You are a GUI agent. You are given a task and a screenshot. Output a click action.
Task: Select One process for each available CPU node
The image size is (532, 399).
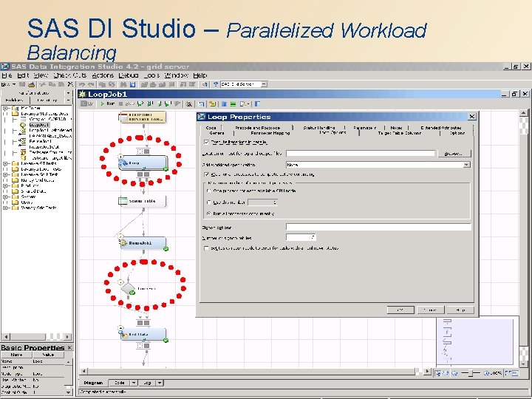[209, 191]
